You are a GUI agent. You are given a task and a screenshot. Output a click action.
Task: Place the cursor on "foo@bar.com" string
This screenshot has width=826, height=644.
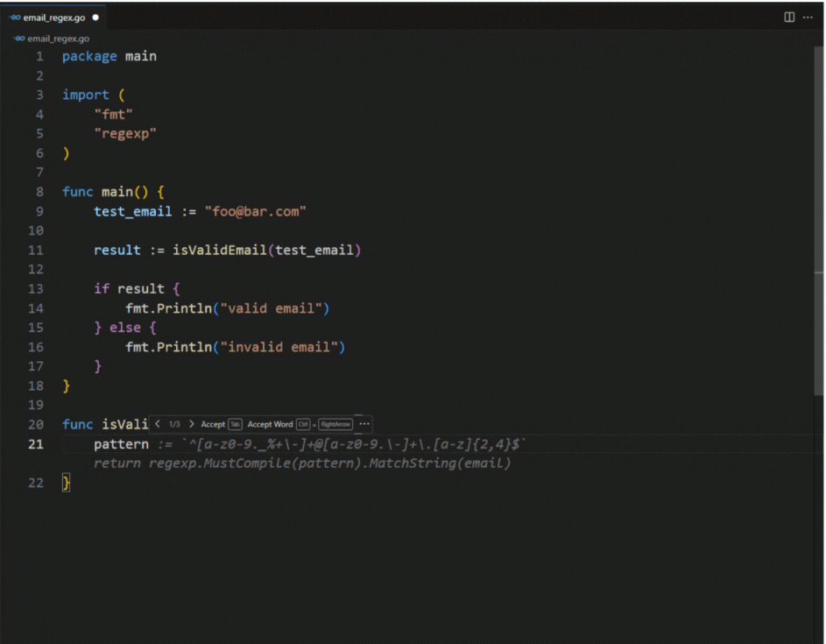[x=255, y=211]
